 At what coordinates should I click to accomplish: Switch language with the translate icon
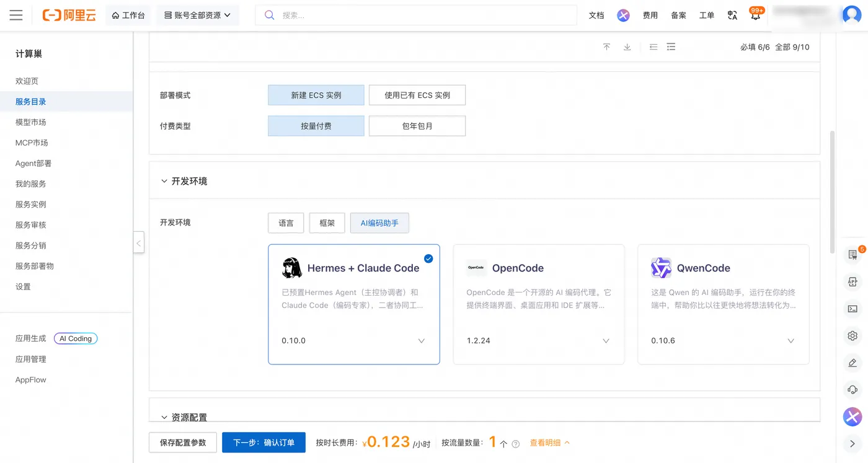732,15
